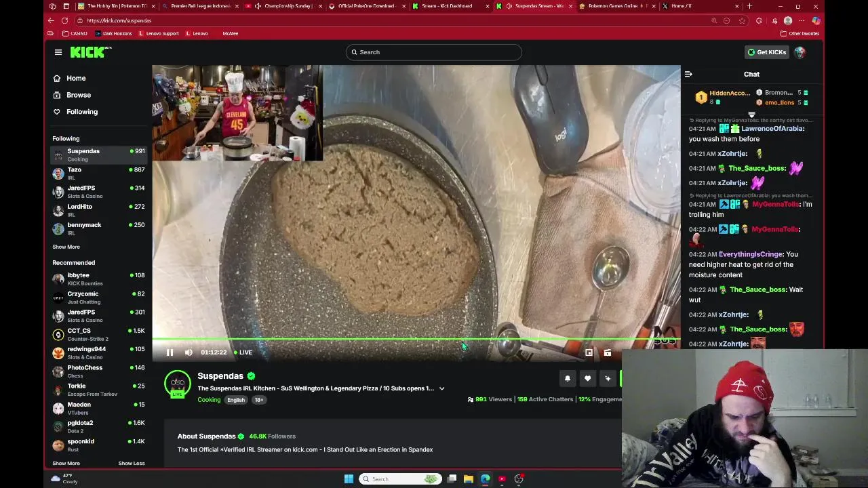The width and height of the screenshot is (868, 488).
Task: Toggle the heart follow button for Suspendas
Action: click(x=588, y=379)
